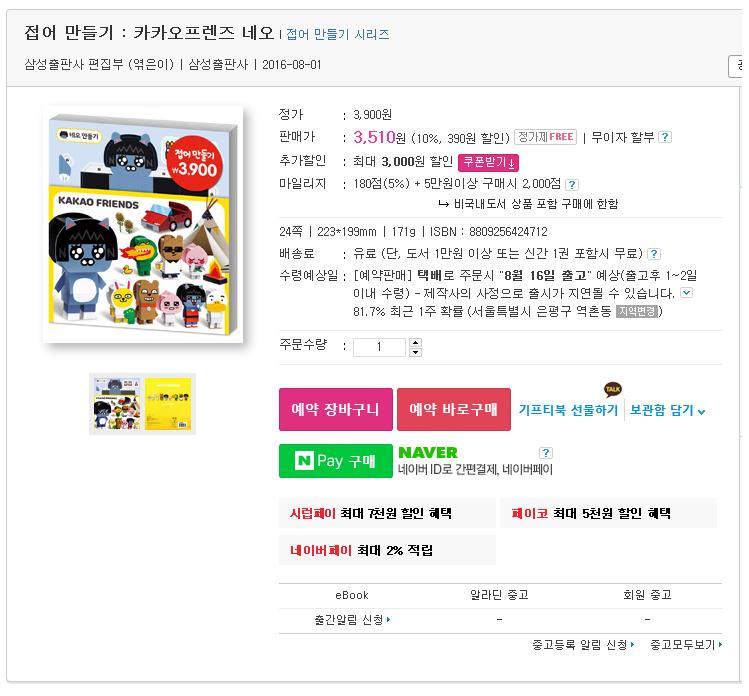The image size is (749, 696).
Task: Click the order quantity input field
Action: point(379,347)
